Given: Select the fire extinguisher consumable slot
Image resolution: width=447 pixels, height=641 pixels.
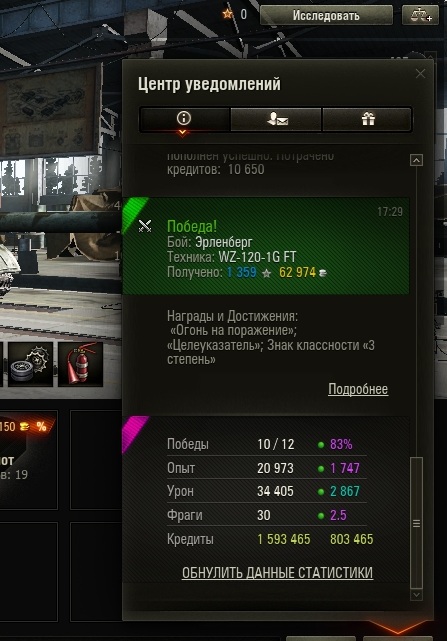Looking at the screenshot, I should click(81, 364).
